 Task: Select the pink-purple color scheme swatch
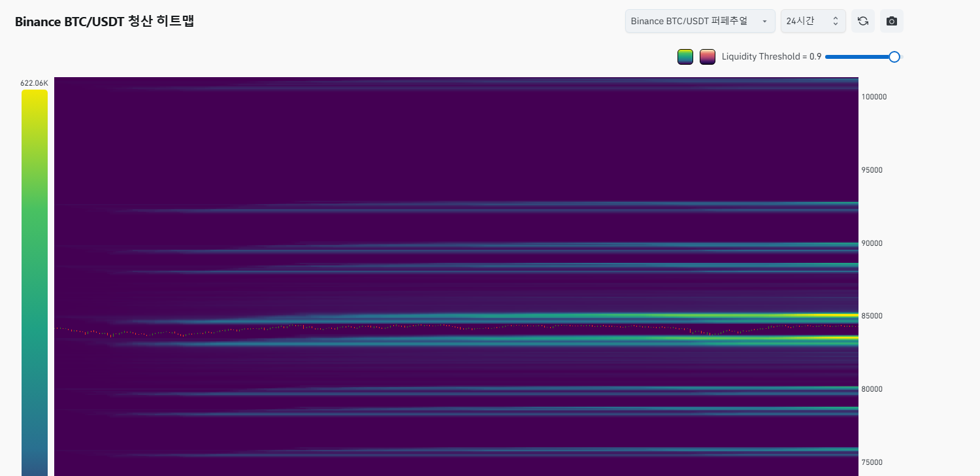pyautogui.click(x=707, y=57)
